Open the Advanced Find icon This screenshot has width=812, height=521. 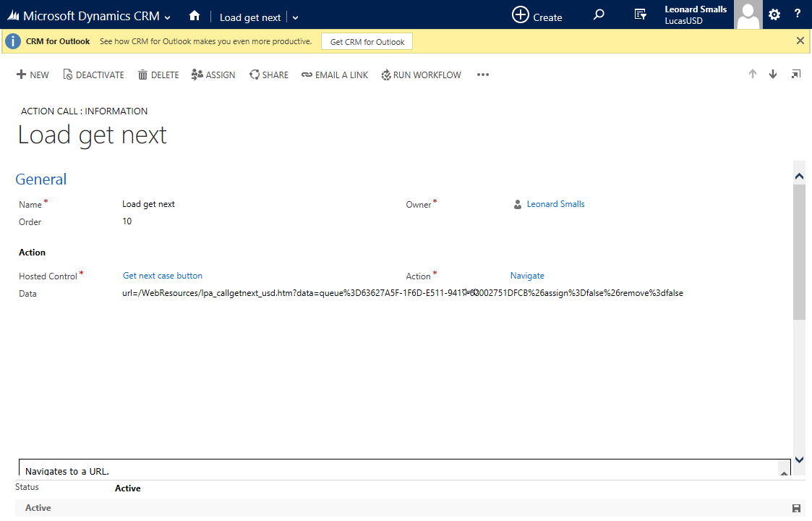pyautogui.click(x=641, y=14)
